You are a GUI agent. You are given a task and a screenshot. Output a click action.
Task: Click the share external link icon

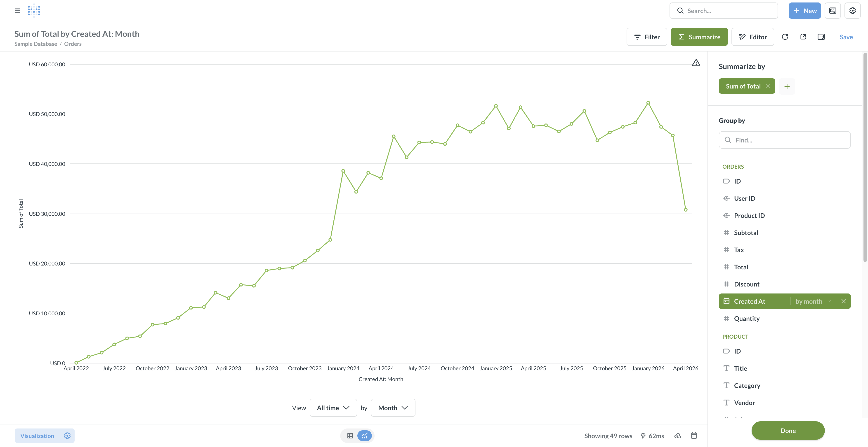click(x=803, y=37)
